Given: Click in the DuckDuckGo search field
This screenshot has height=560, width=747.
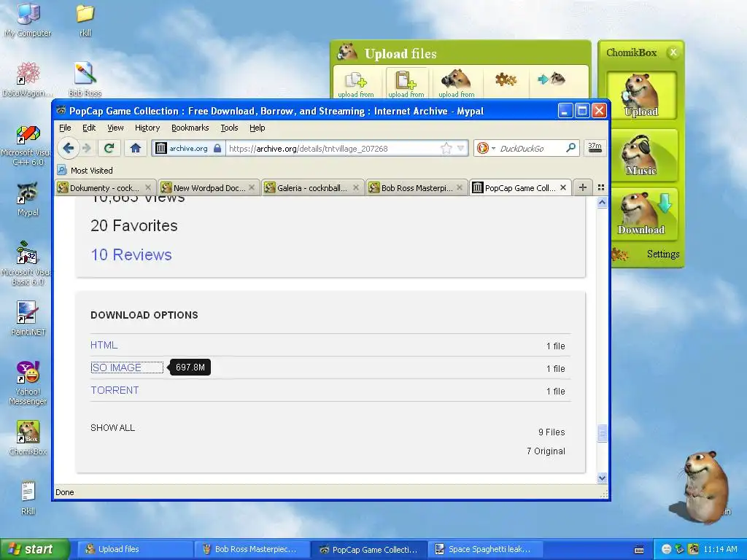Looking at the screenshot, I should (x=531, y=148).
